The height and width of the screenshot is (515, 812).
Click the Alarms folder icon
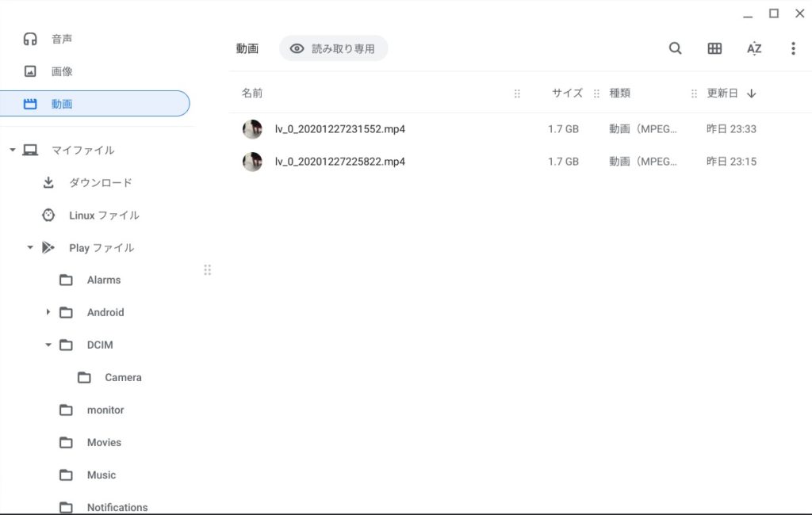66,280
